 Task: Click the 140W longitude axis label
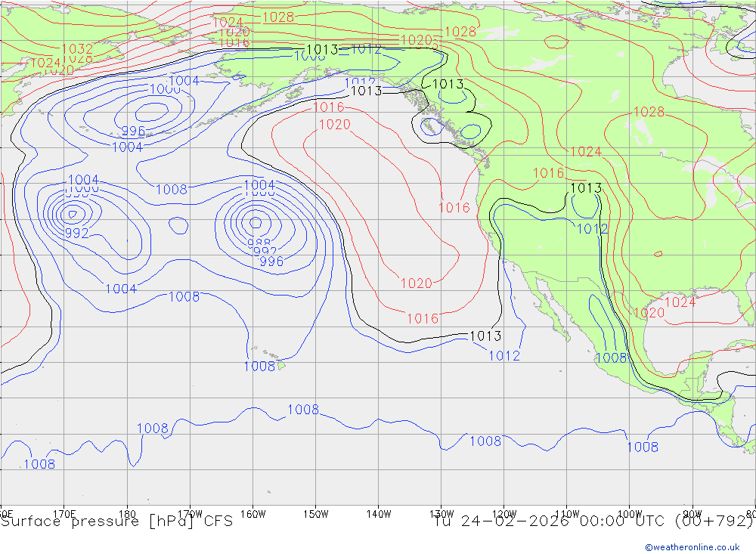tap(379, 514)
